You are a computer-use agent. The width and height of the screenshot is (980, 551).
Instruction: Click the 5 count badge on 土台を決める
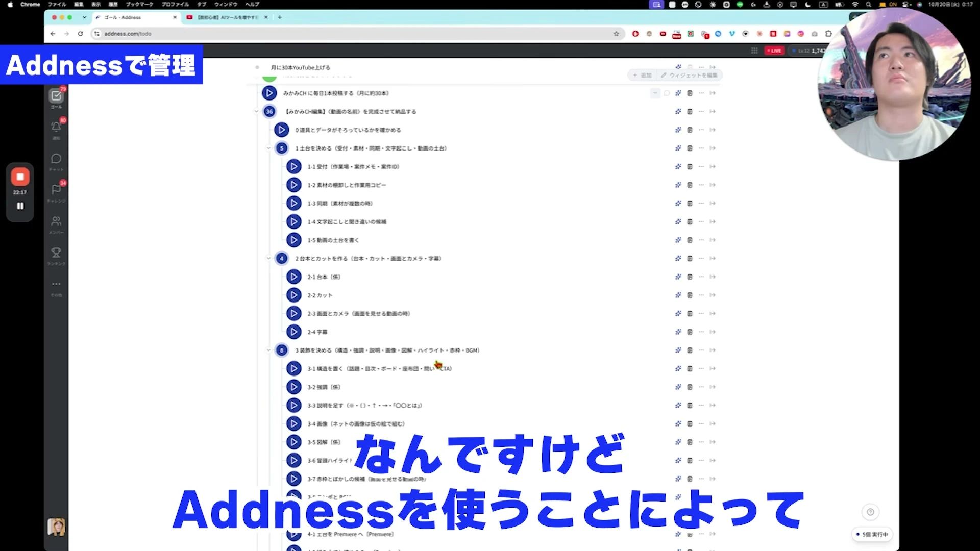coord(282,148)
